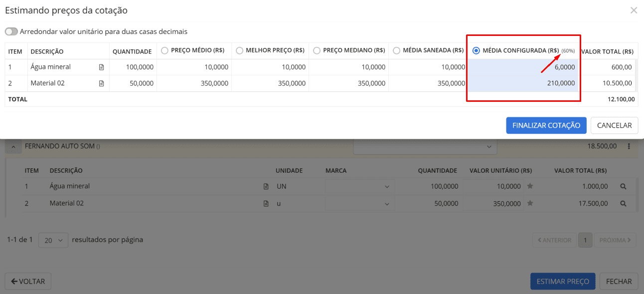Screen dimensions: 644x294
Task: Open three-dot menu for Fernando Auto Som
Action: coord(629,146)
